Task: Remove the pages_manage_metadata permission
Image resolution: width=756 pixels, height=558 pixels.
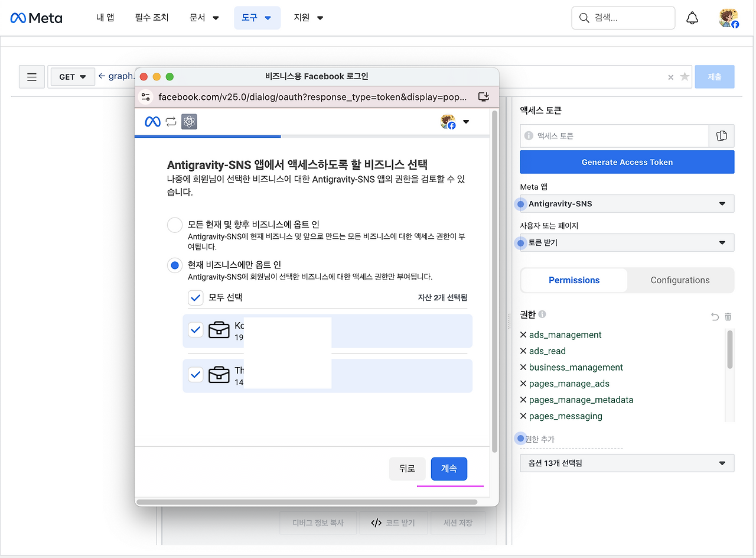Action: (523, 400)
